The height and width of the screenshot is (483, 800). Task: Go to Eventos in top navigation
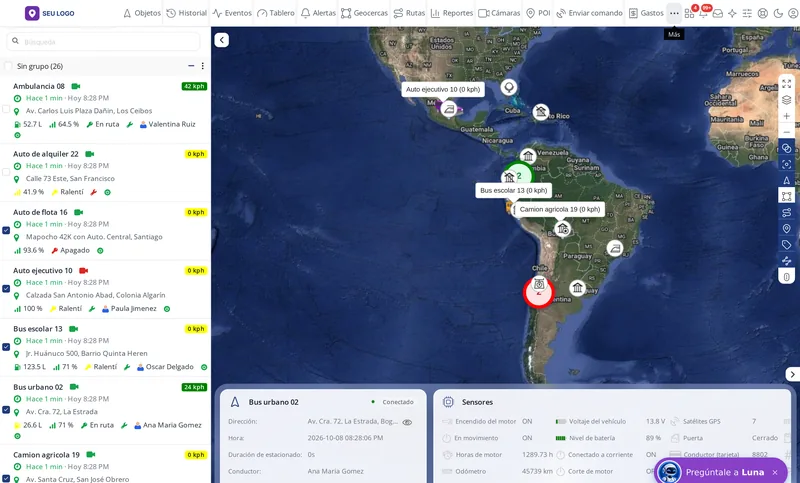pyautogui.click(x=232, y=13)
